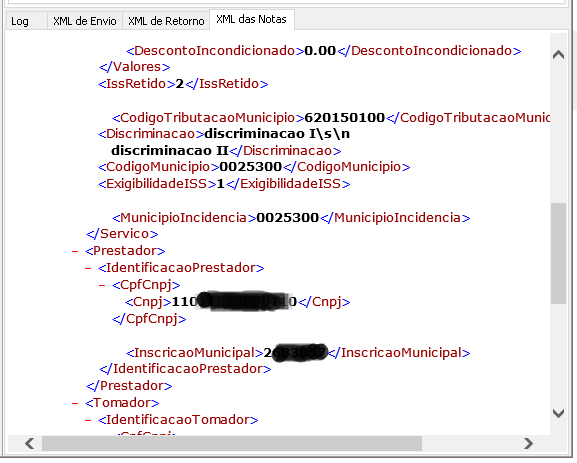Collapse the Tomador node
Viewport: 577px width, 463px height.
click(x=75, y=403)
